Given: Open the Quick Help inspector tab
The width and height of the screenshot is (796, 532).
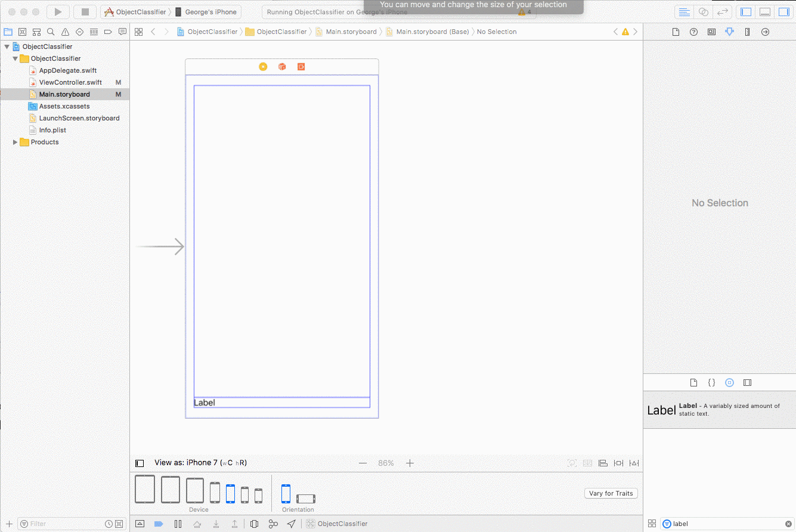Looking at the screenshot, I should tap(693, 32).
